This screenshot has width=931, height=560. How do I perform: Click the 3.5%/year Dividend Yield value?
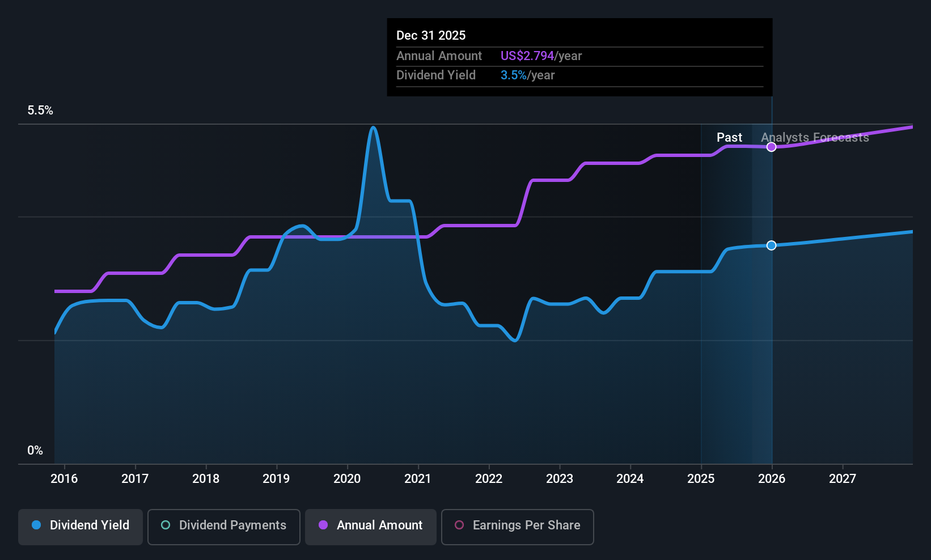513,75
